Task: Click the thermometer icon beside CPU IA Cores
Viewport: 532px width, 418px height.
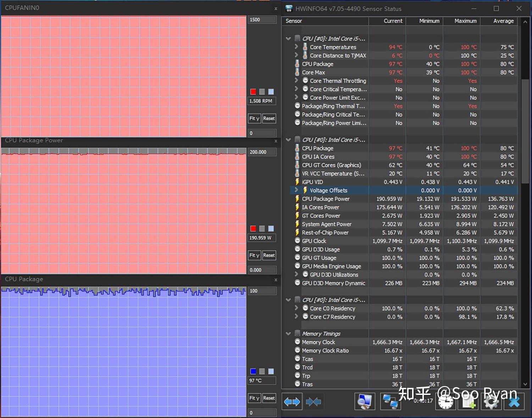Action: [x=297, y=156]
